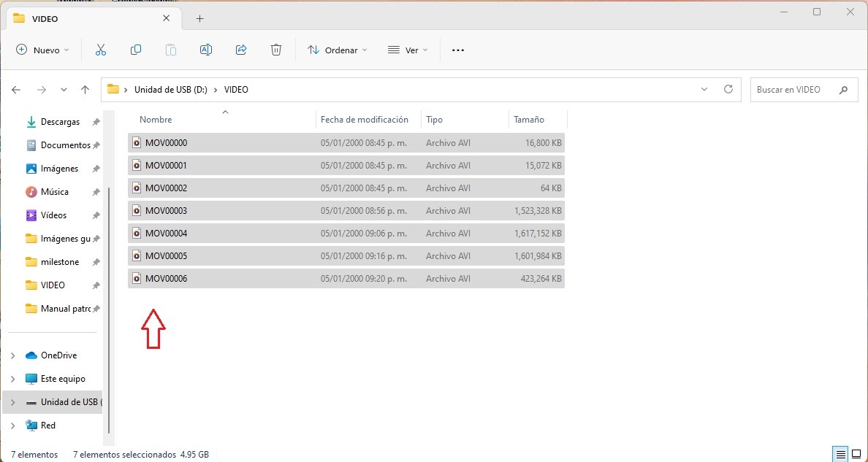Sort by Tamaño column header

click(x=529, y=120)
